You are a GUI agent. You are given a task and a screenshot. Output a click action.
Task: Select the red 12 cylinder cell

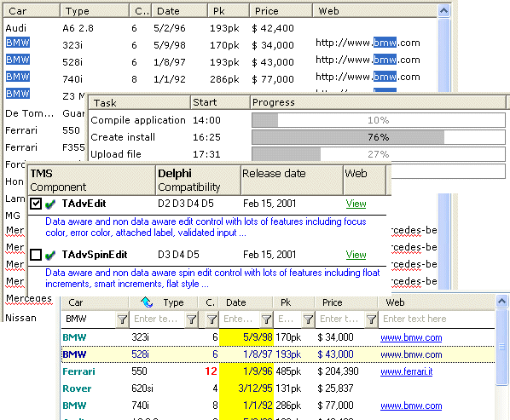(x=212, y=371)
